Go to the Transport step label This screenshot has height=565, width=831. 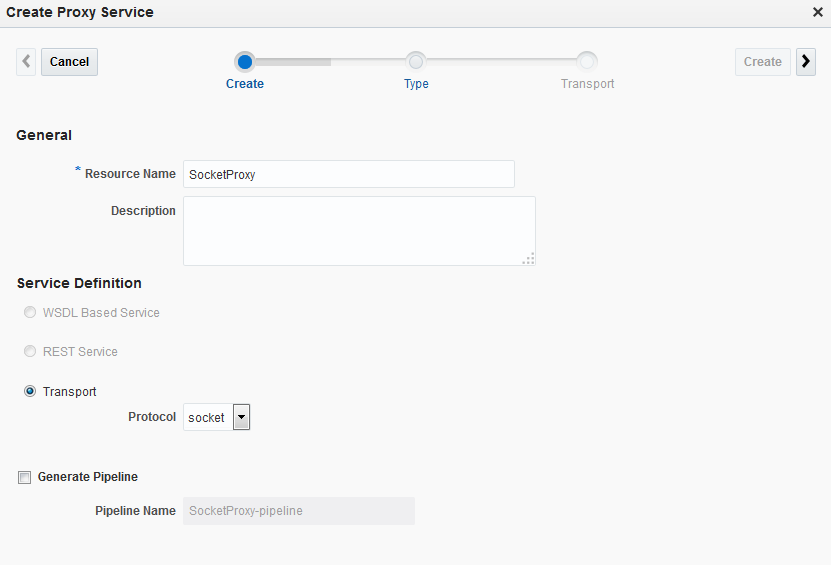pyautogui.click(x=588, y=84)
